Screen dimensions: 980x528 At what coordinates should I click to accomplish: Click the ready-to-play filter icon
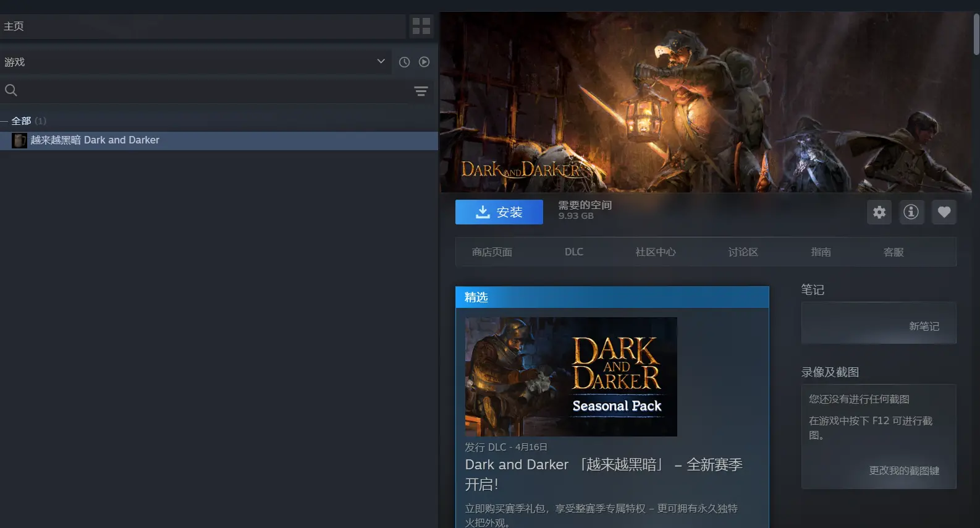coord(424,62)
